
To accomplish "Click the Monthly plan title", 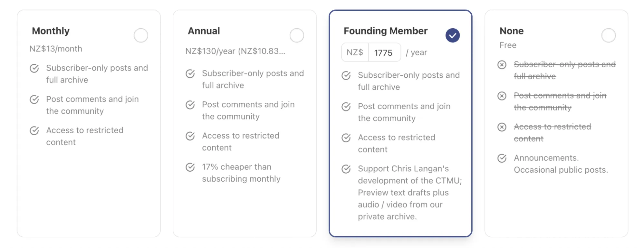I will point(51,31).
